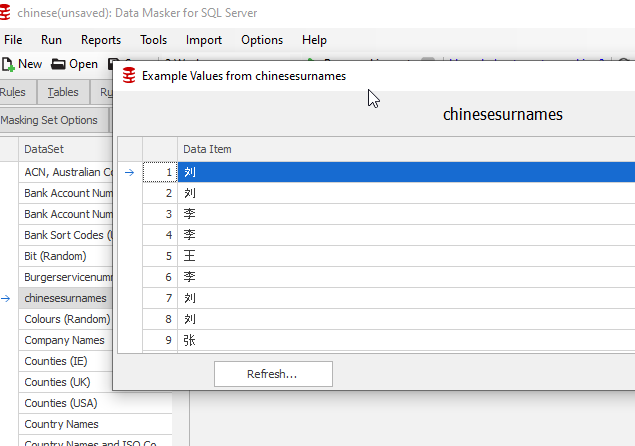This screenshot has height=446, width=635.
Task: Open the Import menu
Action: (x=204, y=40)
